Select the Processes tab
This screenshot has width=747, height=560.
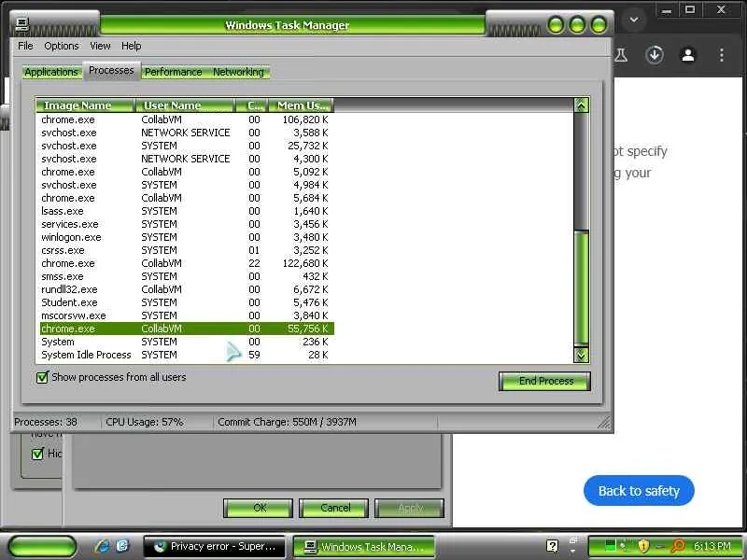pos(111,71)
